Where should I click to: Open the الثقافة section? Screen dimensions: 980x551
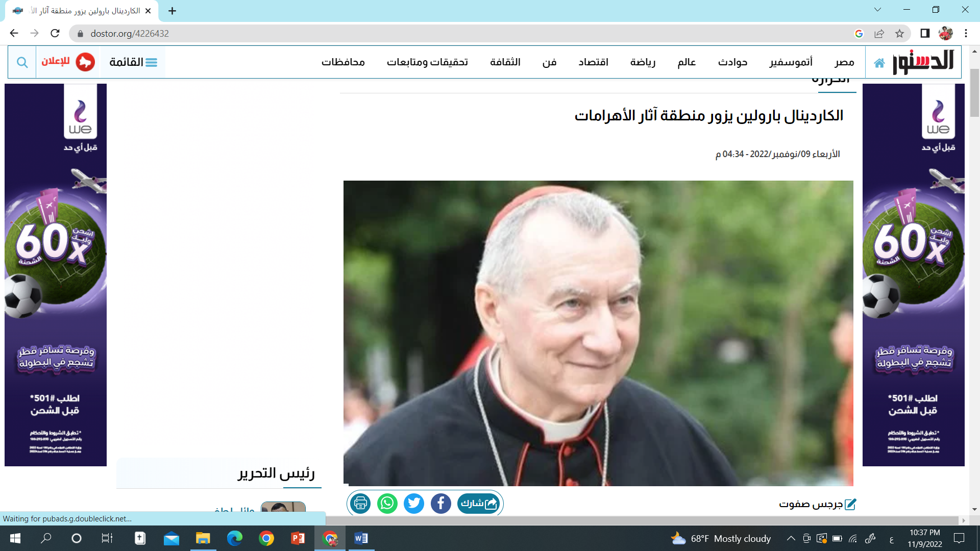tap(505, 62)
